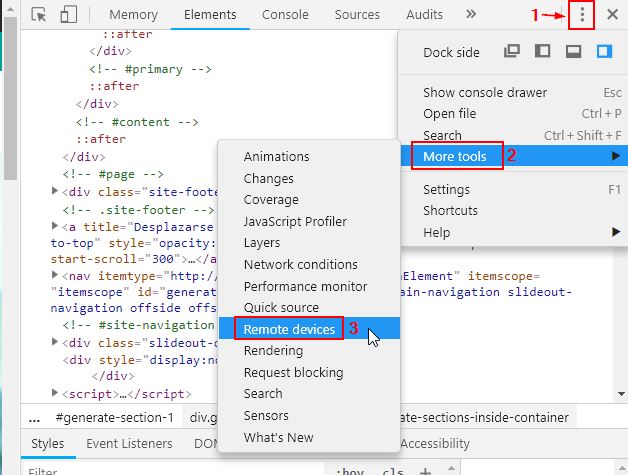The image size is (628, 475).
Task: Expand the Help submenu
Action: (x=514, y=232)
